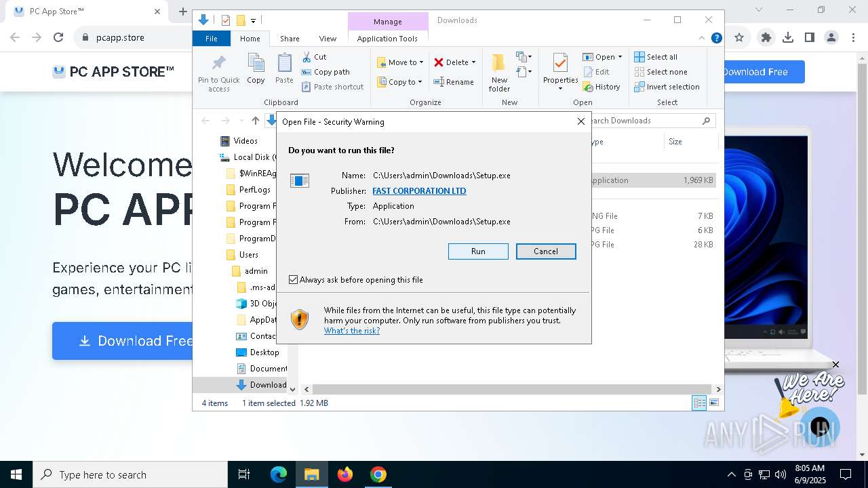Open the FAST CORPORATION LTD publisher link
The height and width of the screenshot is (488, 868).
[x=419, y=191]
